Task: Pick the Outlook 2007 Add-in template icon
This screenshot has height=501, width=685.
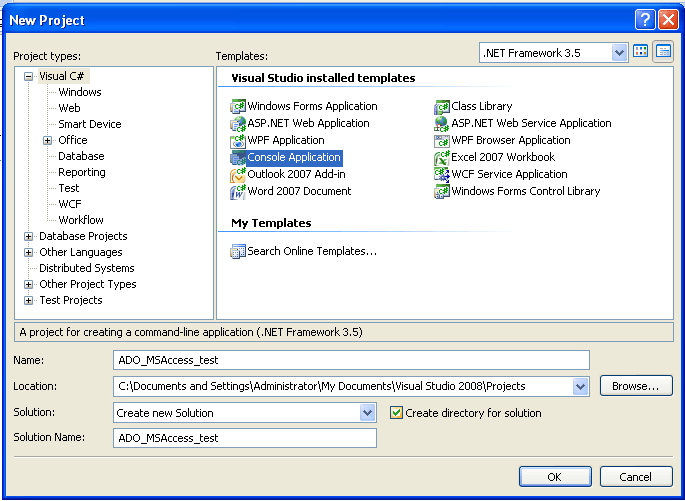Action: tap(238, 174)
